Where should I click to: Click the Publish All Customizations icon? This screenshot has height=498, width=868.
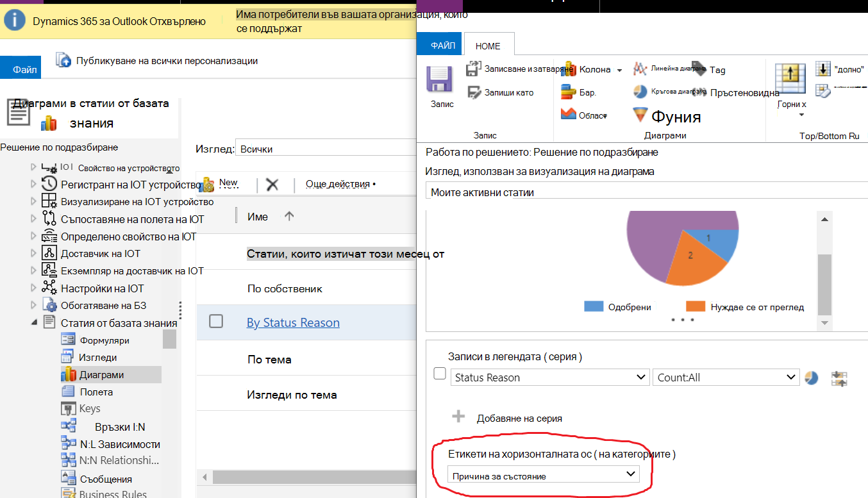pyautogui.click(x=63, y=60)
